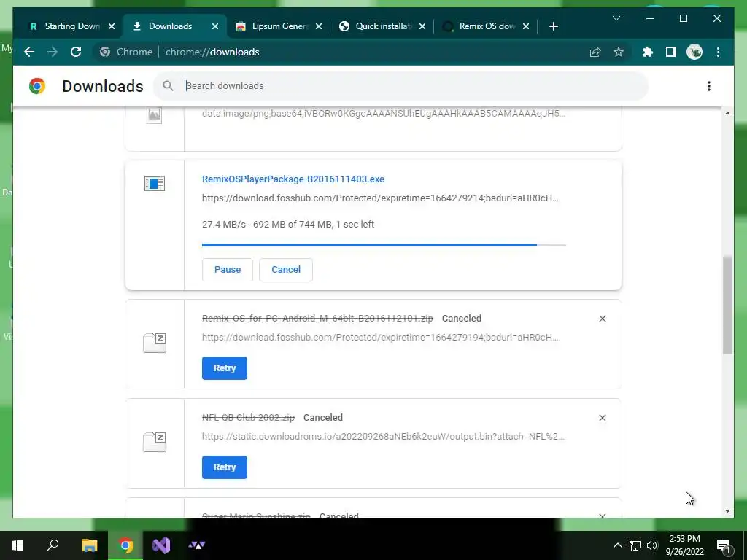This screenshot has height=560, width=747.
Task: Bookmark this tab with the star icon
Action: pos(619,52)
